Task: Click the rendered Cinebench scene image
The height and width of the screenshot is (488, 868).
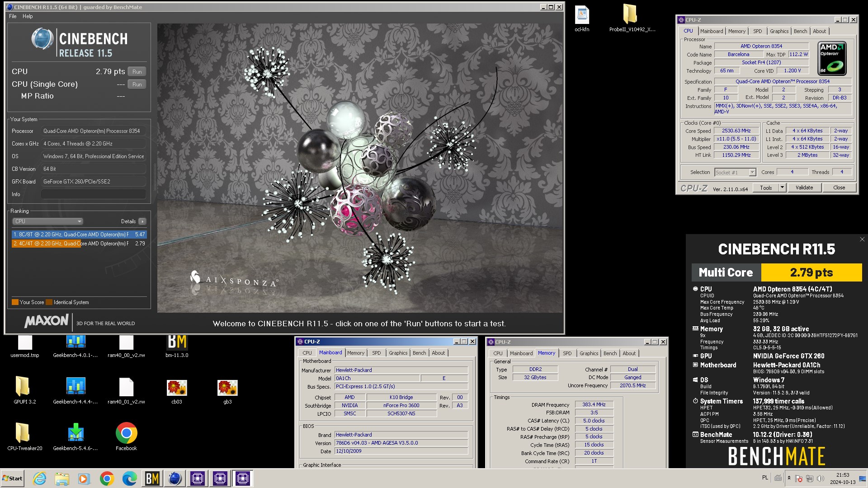Action: click(360, 168)
